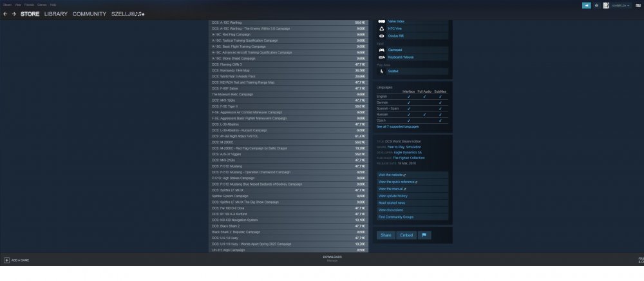Click the Gamepad text link

tap(394, 50)
